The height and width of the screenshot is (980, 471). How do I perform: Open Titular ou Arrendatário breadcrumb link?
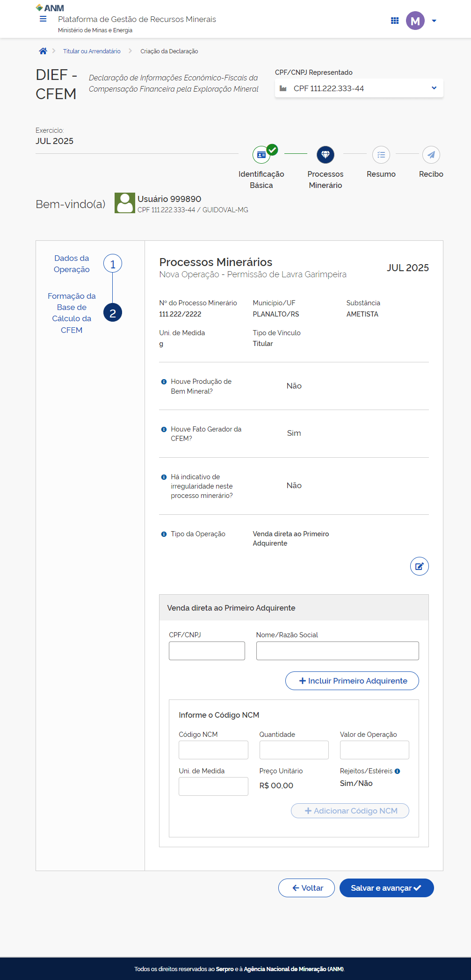[92, 51]
